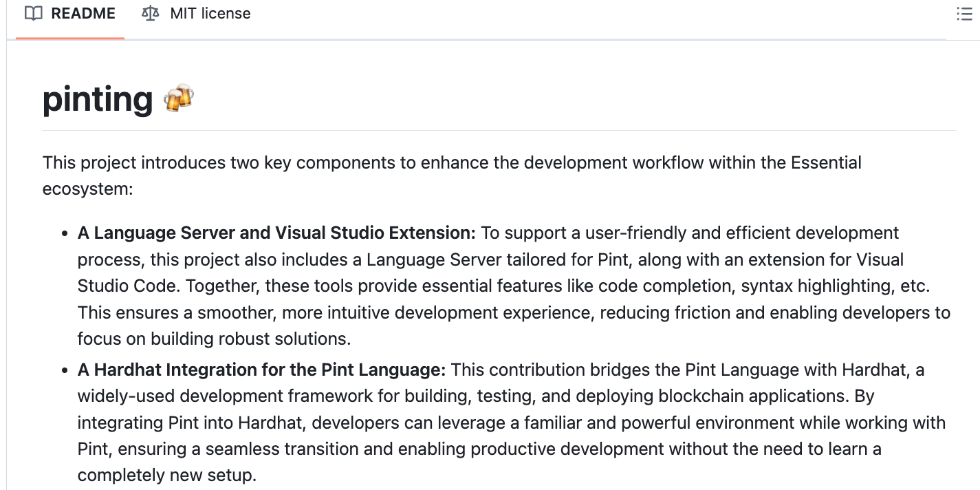
Task: Click the text "ecosystem:"
Action: click(x=87, y=189)
